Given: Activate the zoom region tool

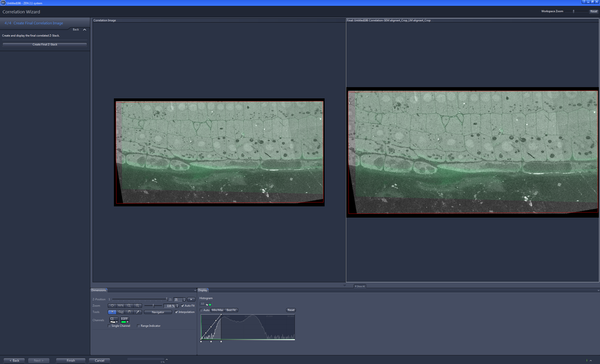Looking at the screenshot, I should 121,312.
